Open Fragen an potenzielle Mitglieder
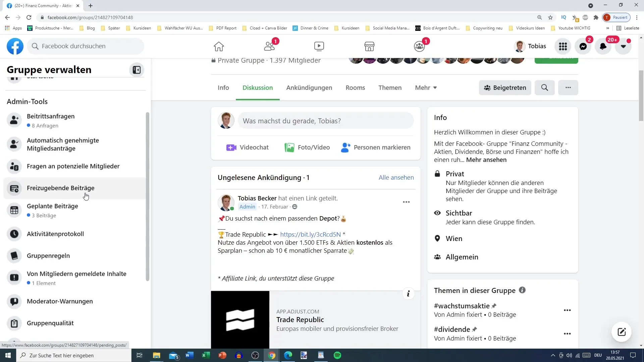The image size is (644, 362). [x=74, y=166]
